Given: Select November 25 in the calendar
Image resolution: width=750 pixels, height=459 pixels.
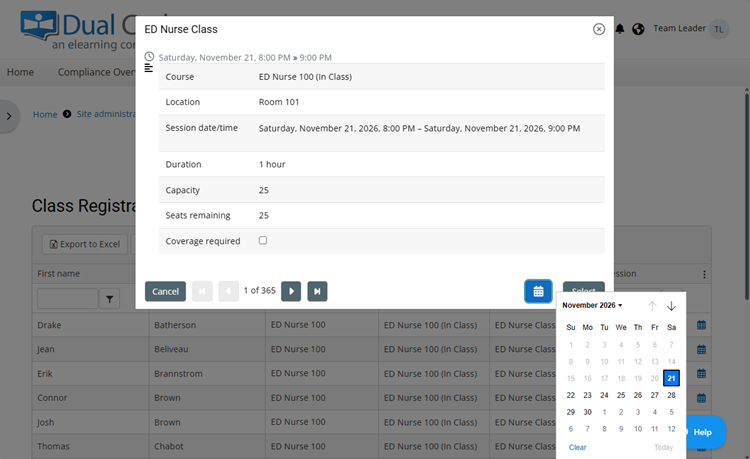Looking at the screenshot, I should coord(621,395).
